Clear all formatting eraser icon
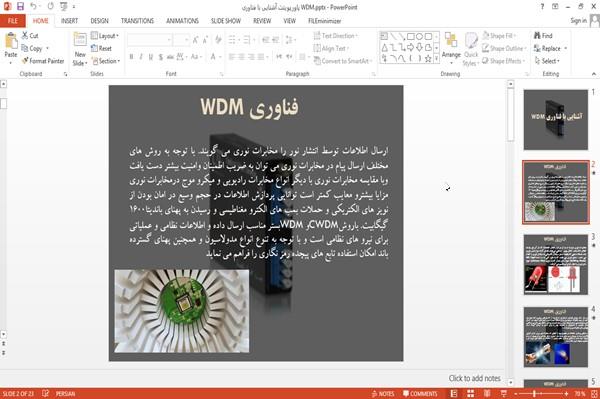600x399 pixels. click(x=218, y=39)
